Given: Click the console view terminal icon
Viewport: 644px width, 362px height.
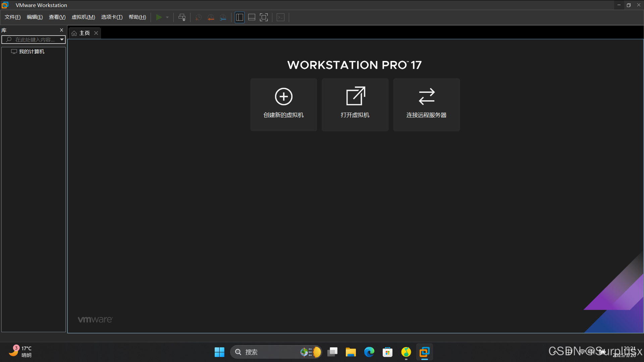Looking at the screenshot, I should [281, 17].
